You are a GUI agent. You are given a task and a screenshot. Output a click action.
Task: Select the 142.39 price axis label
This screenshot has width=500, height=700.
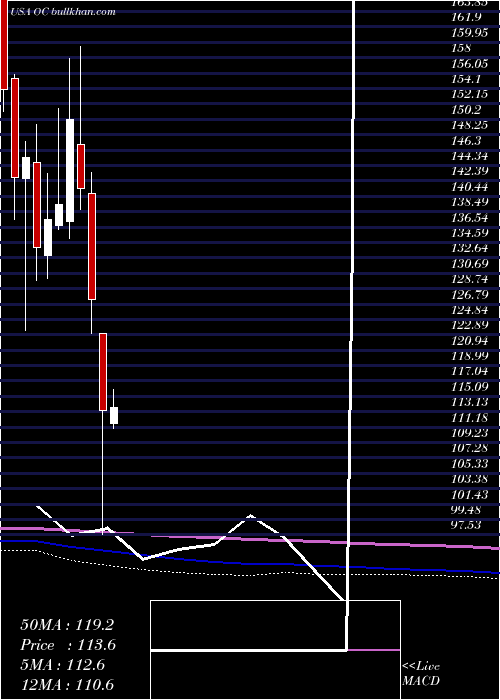(x=470, y=171)
